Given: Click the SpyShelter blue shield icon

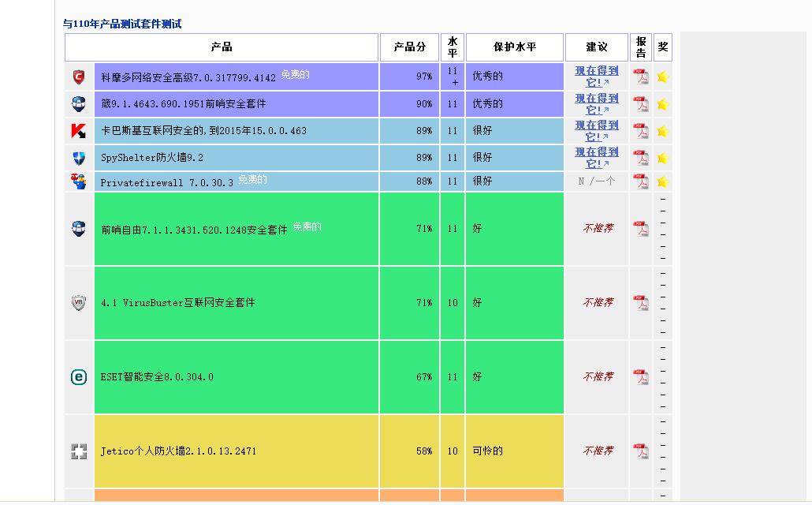Looking at the screenshot, I should coord(79,158).
